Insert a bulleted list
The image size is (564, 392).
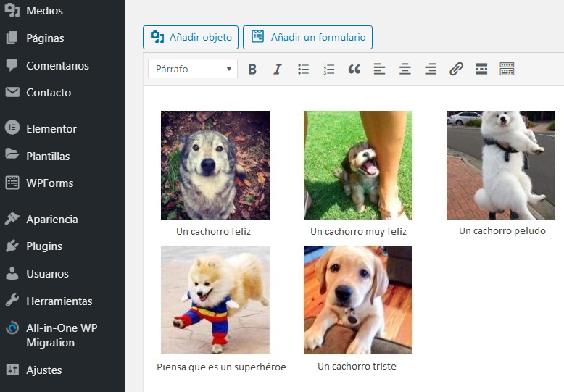click(x=303, y=69)
